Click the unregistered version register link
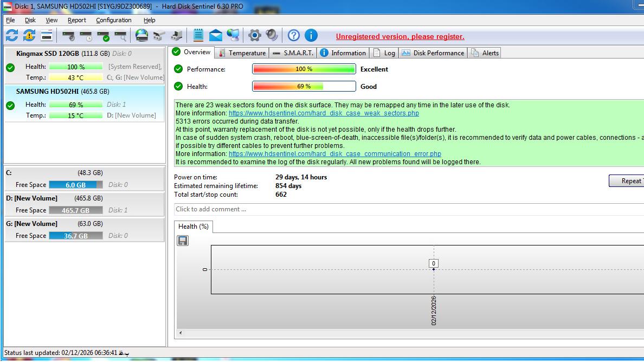 pos(400,37)
